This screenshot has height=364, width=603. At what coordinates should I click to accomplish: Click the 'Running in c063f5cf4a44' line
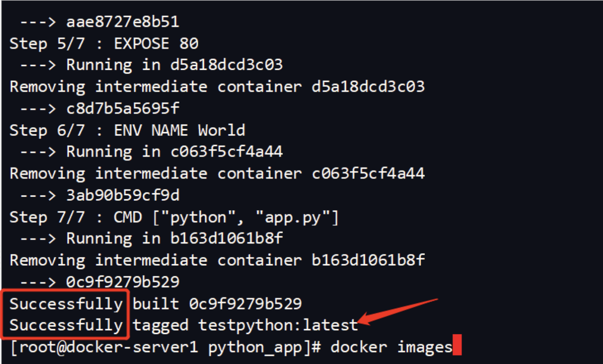[175, 152]
